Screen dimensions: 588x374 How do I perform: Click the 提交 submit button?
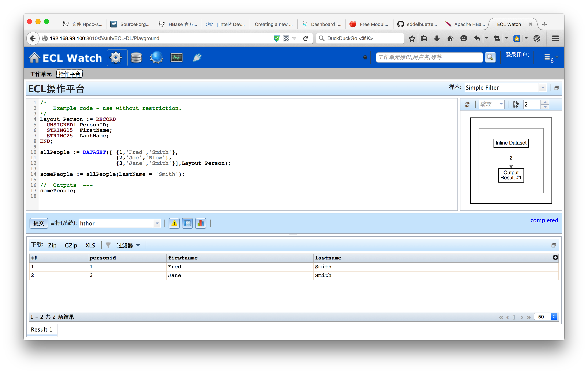[39, 223]
